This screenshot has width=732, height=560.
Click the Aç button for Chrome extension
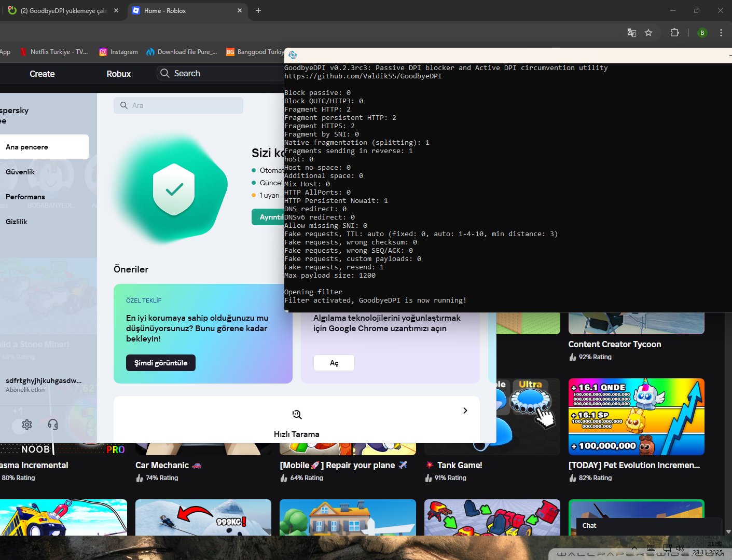click(x=334, y=363)
